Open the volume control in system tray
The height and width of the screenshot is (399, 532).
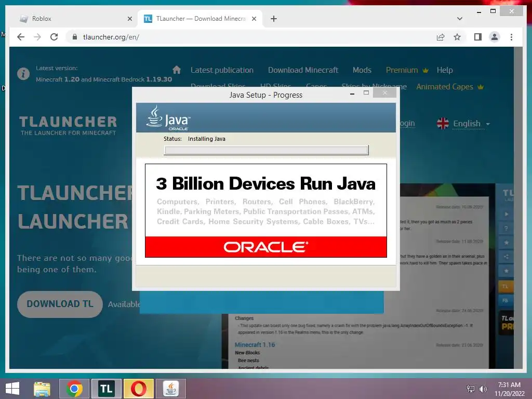483,389
